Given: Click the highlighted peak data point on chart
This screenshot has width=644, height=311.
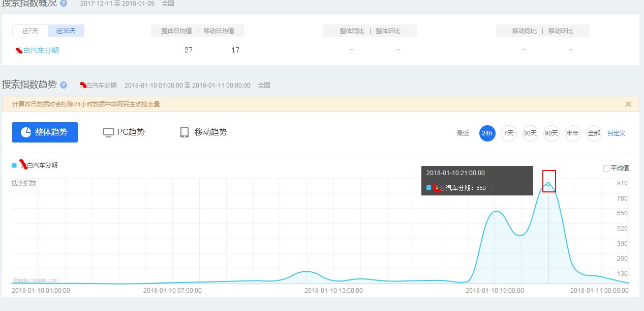Looking at the screenshot, I should click(548, 184).
